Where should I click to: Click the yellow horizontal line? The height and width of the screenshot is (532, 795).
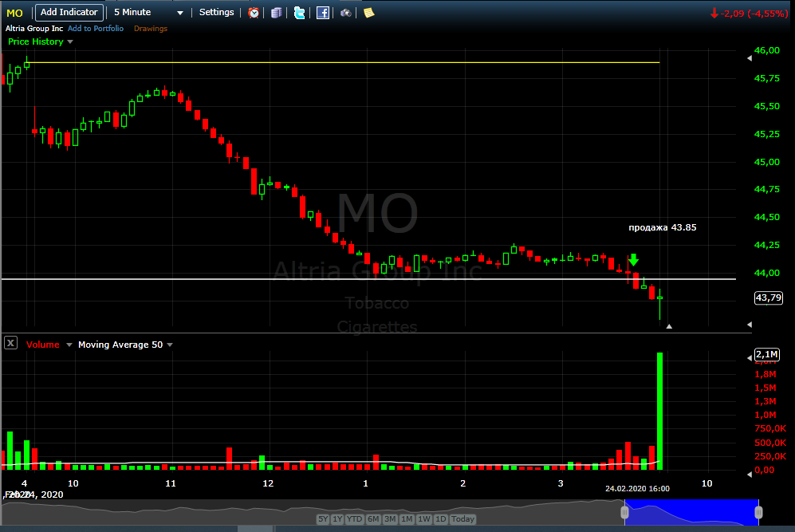[x=343, y=62]
